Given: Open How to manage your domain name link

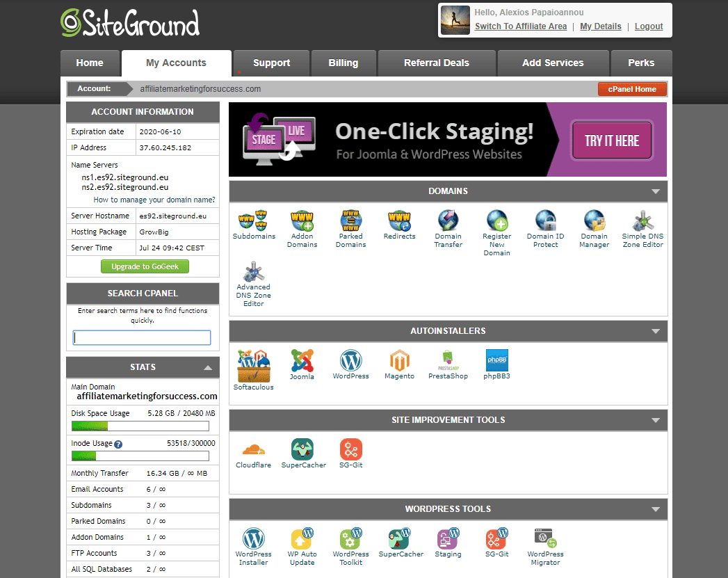Looking at the screenshot, I should click(154, 200).
